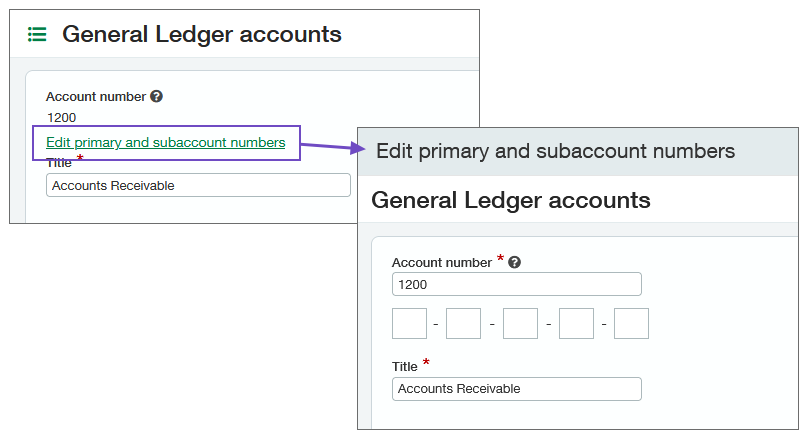Select the second subaccount segment box
Viewport: 808px width, 439px height.
pyautogui.click(x=464, y=324)
